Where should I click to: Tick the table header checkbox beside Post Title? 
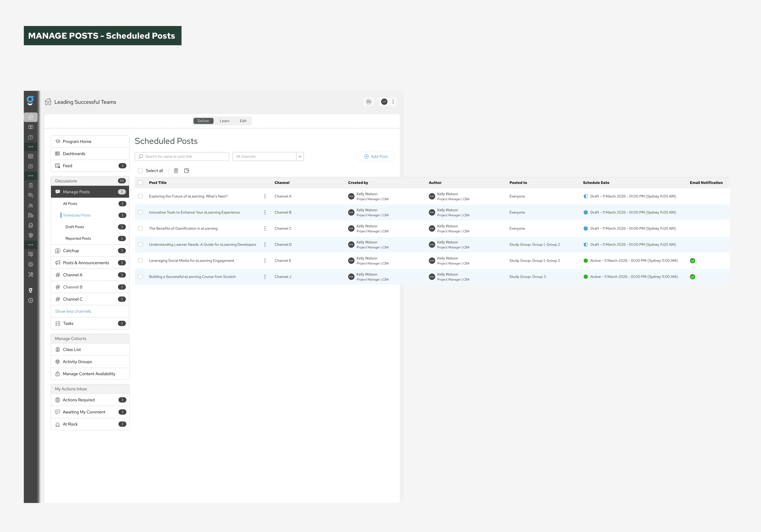pyautogui.click(x=141, y=183)
